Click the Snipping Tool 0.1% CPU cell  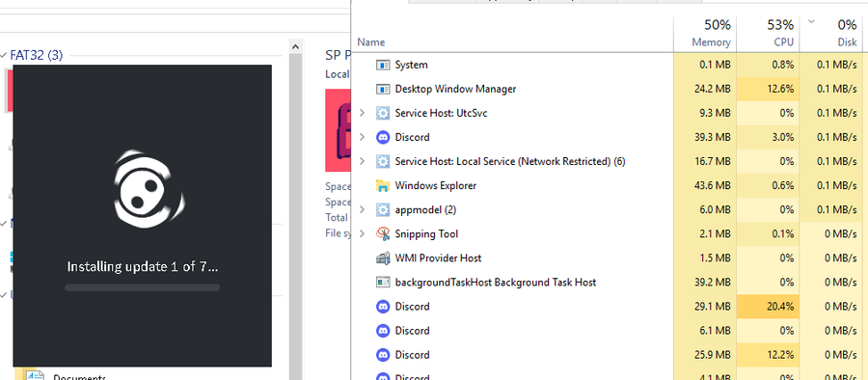click(768, 233)
